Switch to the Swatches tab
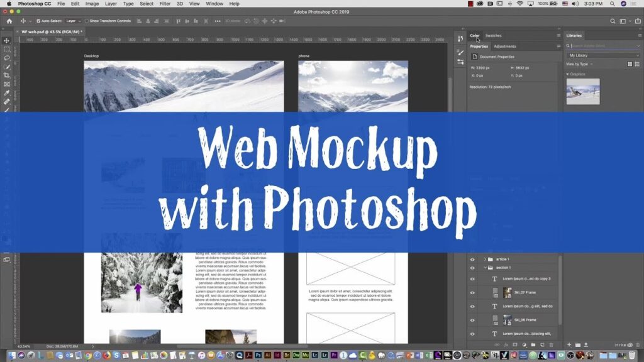 pyautogui.click(x=494, y=36)
